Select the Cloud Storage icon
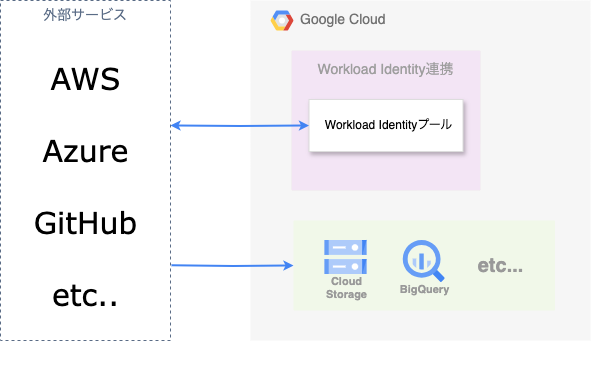 click(346, 257)
